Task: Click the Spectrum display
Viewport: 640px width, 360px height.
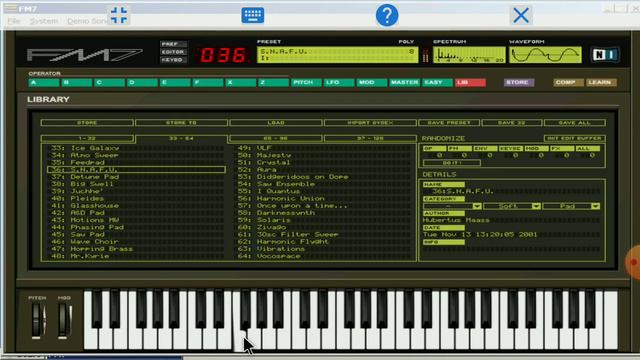Action: (x=469, y=55)
